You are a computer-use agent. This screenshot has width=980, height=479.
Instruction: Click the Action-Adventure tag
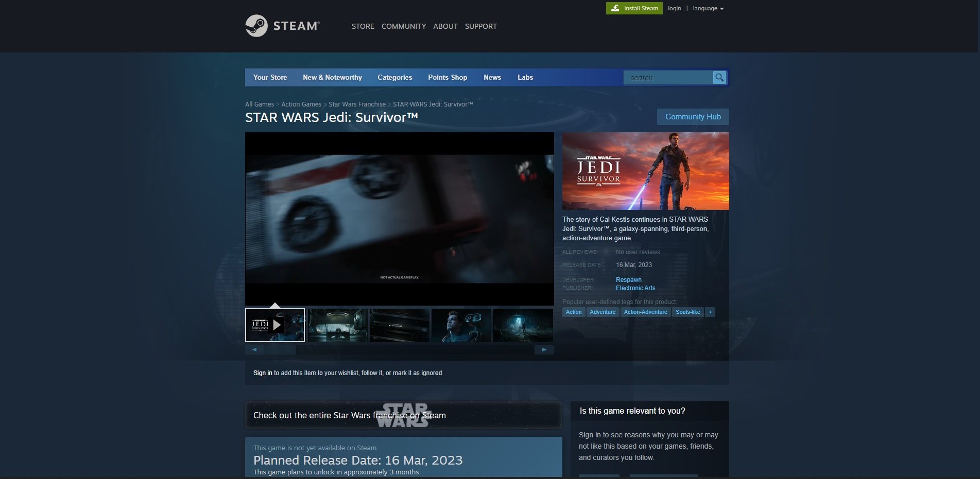[645, 312]
